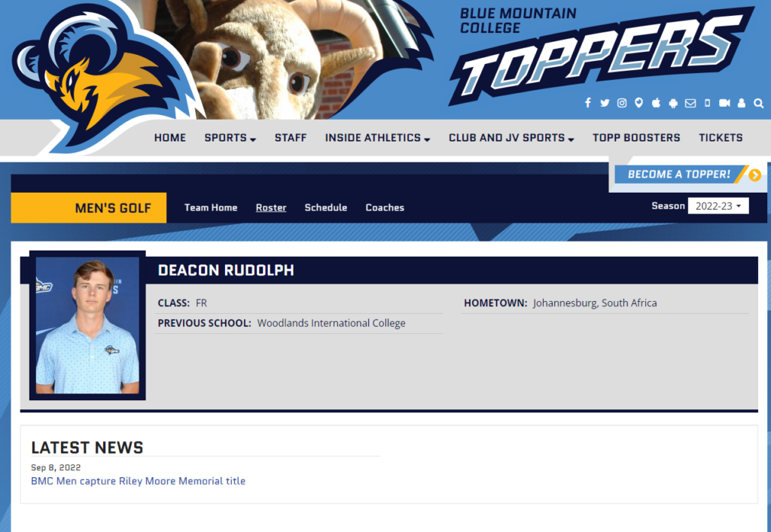
Task: Click the user profile icon
Action: [742, 103]
